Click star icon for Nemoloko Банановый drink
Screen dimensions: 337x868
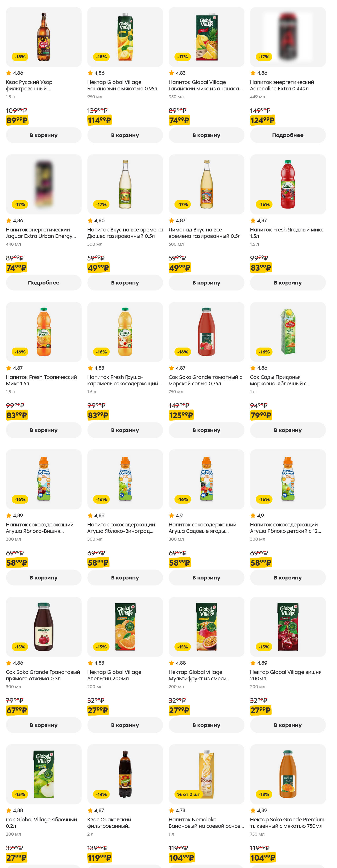tap(172, 810)
